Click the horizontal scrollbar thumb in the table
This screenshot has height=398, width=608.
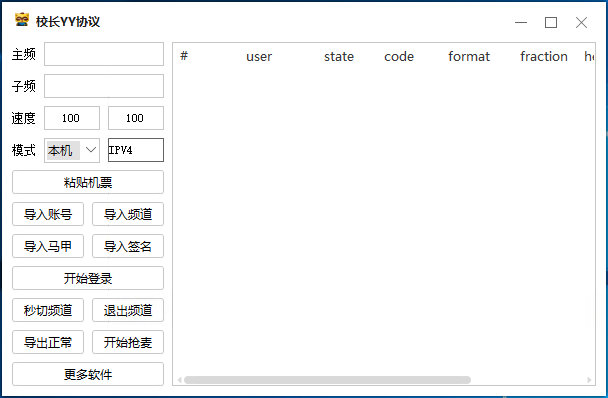coord(327,380)
